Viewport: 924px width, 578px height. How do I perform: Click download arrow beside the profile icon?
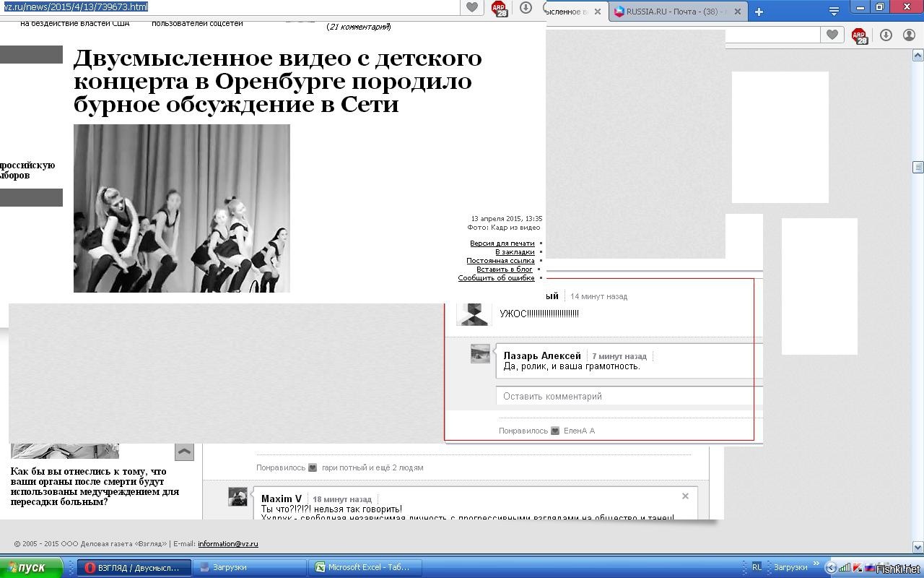[x=886, y=35]
